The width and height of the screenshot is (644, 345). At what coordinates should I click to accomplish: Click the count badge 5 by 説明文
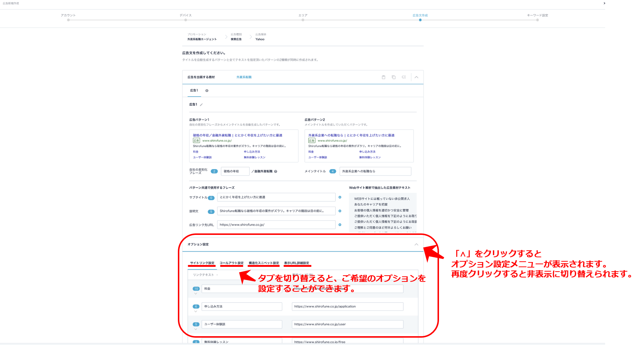[211, 211]
